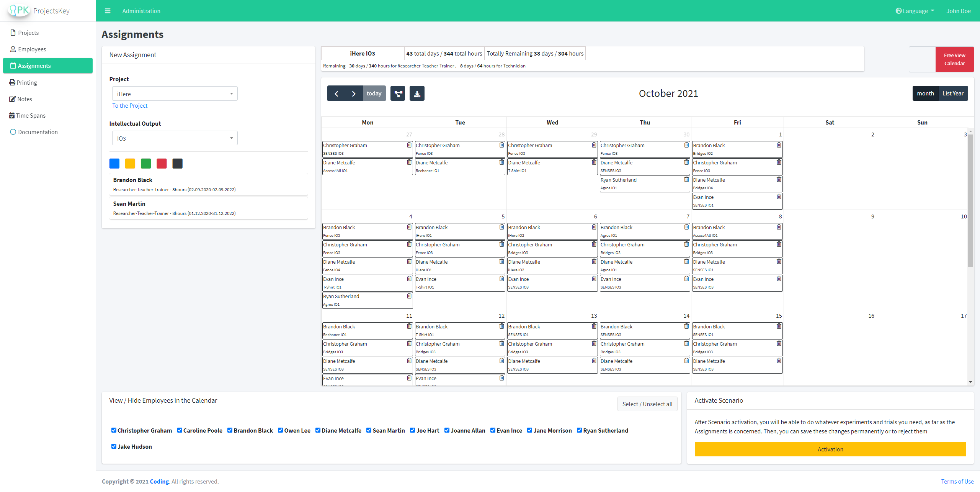Viewport: 980px width, 492px height.
Task: Click the hierarchy diagram icon button
Action: click(398, 93)
